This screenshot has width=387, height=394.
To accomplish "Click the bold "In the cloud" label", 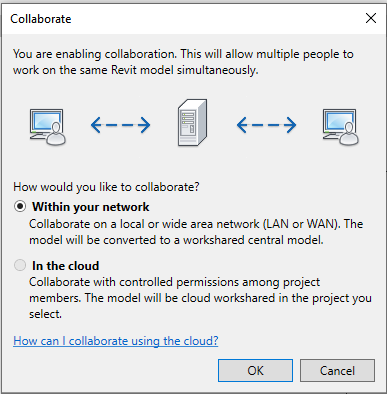I will 66,266.
